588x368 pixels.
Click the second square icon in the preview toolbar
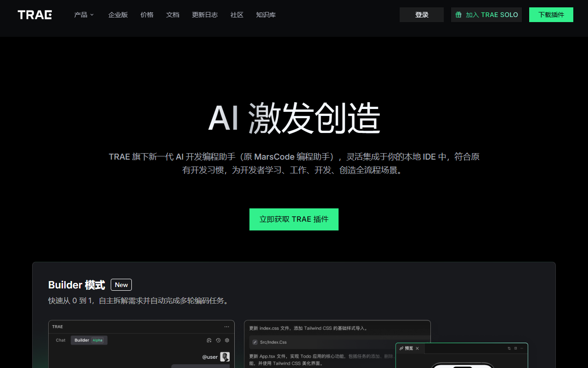[515, 348]
